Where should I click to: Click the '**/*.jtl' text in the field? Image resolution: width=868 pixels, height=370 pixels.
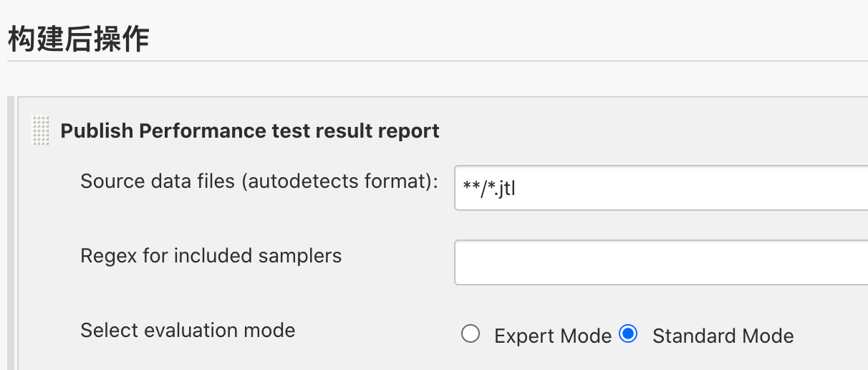click(490, 189)
